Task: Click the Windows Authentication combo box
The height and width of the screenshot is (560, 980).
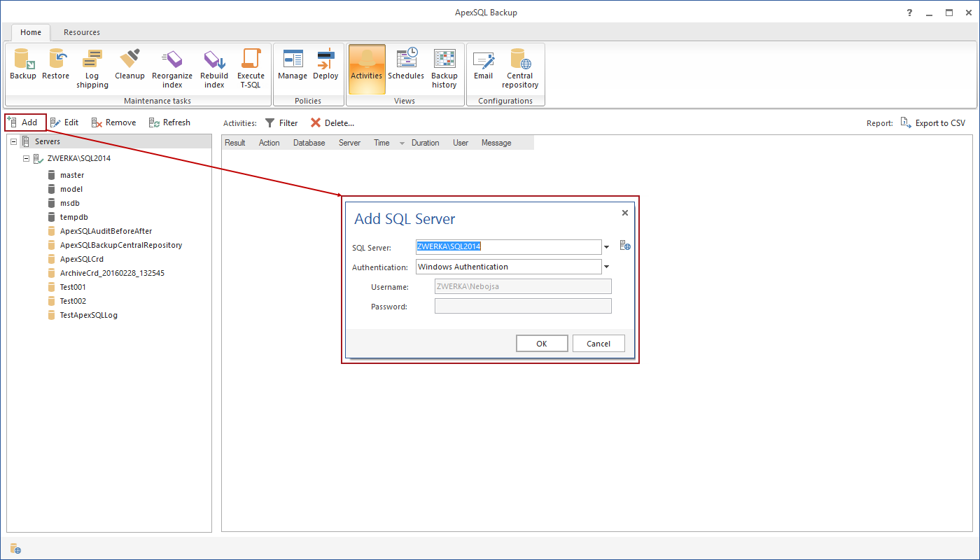Action: point(508,267)
